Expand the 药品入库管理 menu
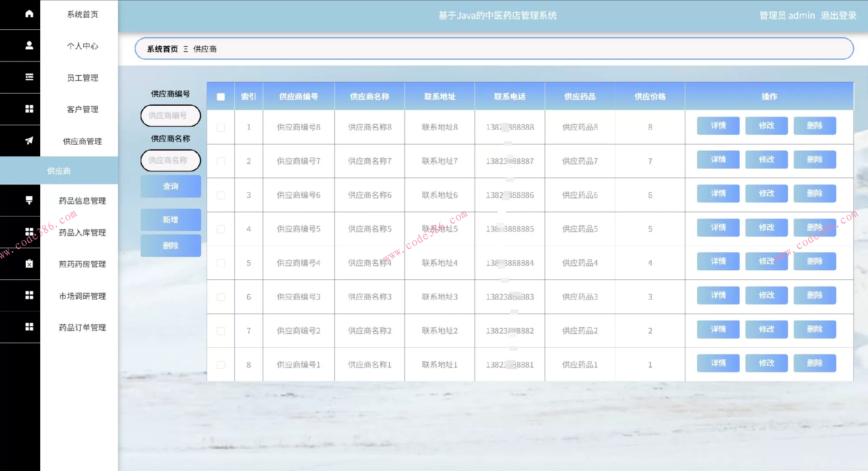 click(x=82, y=232)
